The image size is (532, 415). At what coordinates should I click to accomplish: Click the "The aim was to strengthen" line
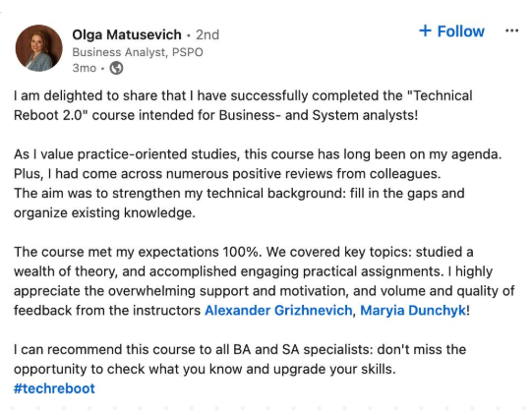click(x=239, y=194)
